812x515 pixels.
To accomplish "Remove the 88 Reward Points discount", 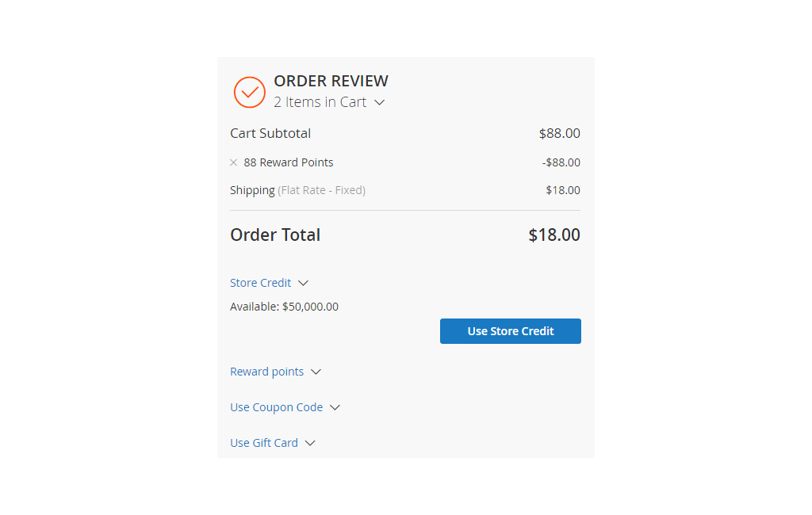I will (x=234, y=162).
